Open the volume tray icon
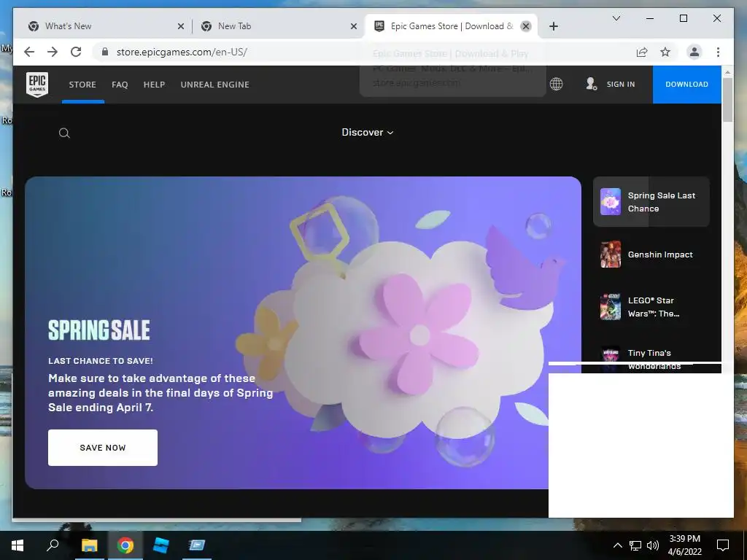Screen dimensions: 747x560 [653, 545]
